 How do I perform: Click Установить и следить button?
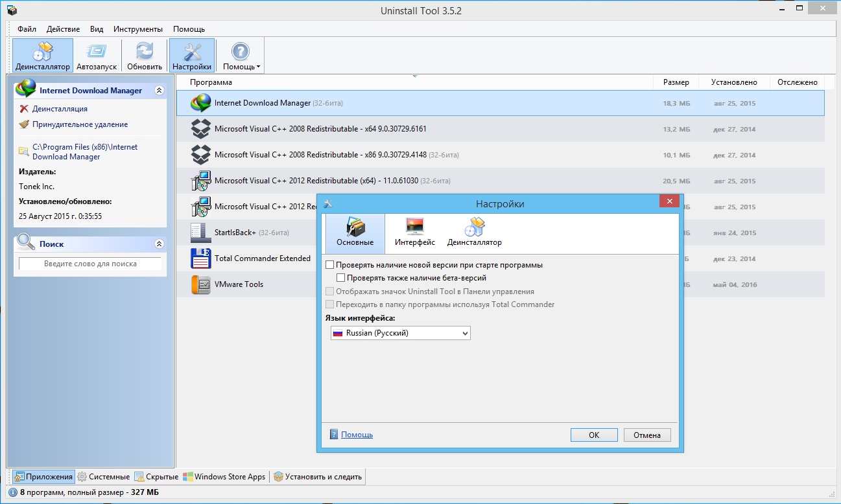(x=318, y=477)
